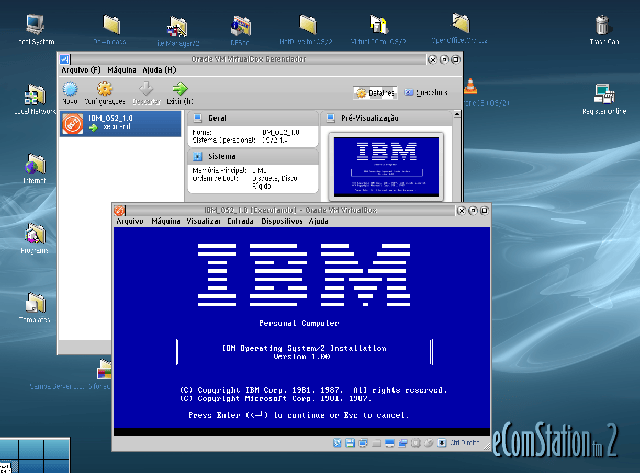Switch to Snapshots view in the manager
The width and height of the screenshot is (640, 473).
[x=426, y=93]
